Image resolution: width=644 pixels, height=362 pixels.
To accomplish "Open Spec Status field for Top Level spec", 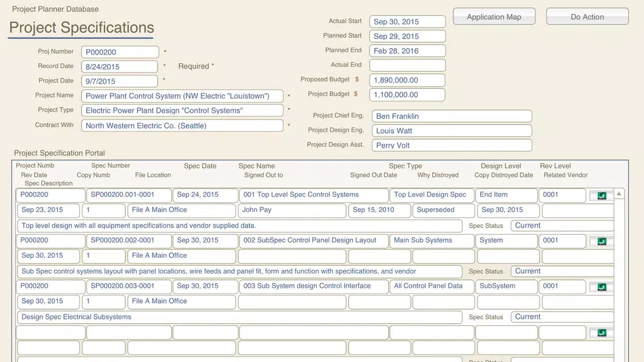I will 561,225.
